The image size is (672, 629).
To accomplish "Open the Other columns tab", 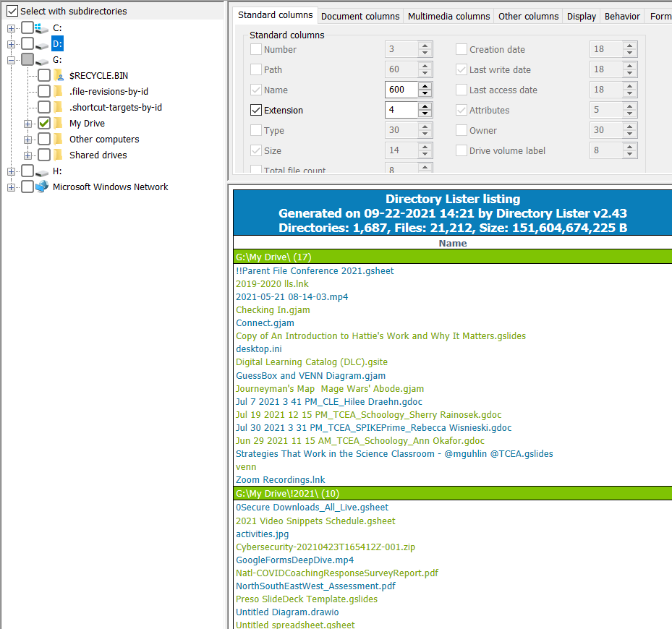I will pyautogui.click(x=529, y=17).
